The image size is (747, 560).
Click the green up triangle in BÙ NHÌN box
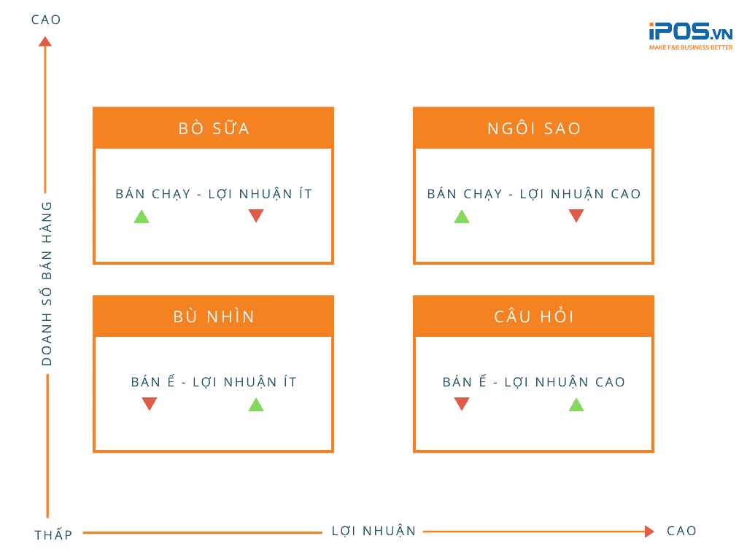[x=256, y=405]
